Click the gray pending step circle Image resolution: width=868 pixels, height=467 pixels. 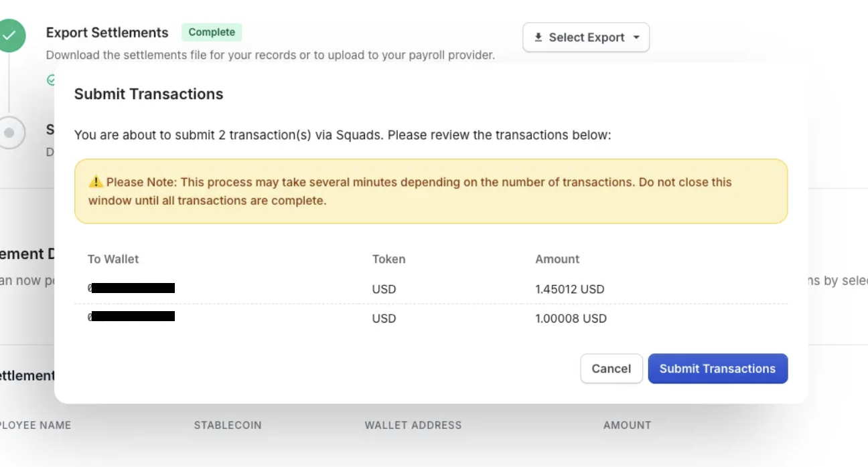(x=9, y=132)
